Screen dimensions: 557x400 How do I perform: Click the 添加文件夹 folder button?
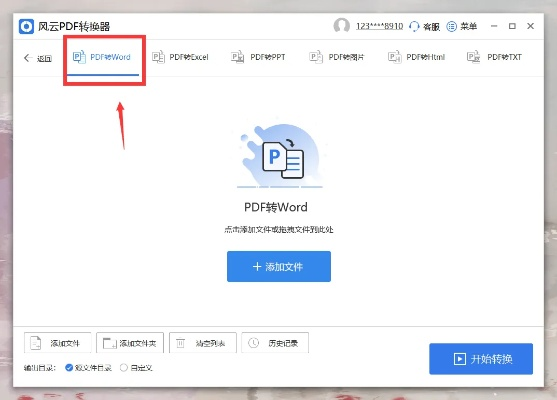click(x=130, y=343)
